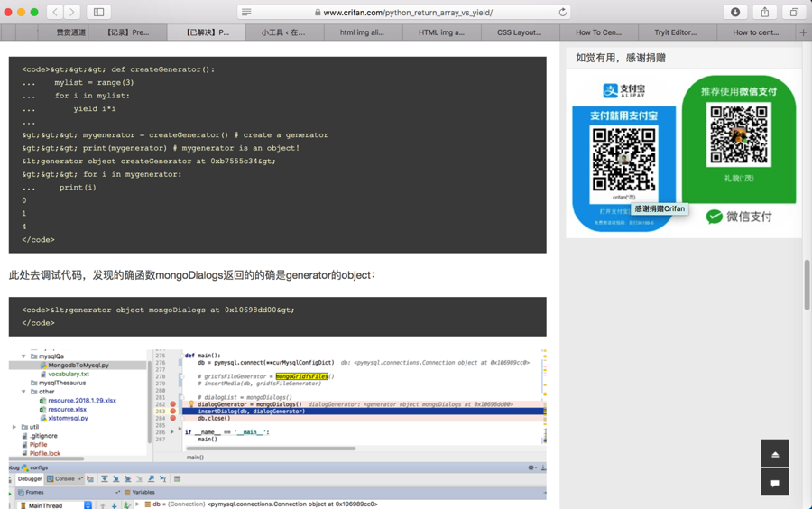The width and height of the screenshot is (812, 509).
Task: Open the 小工具 ‹ 在... tab
Action: coord(285,32)
